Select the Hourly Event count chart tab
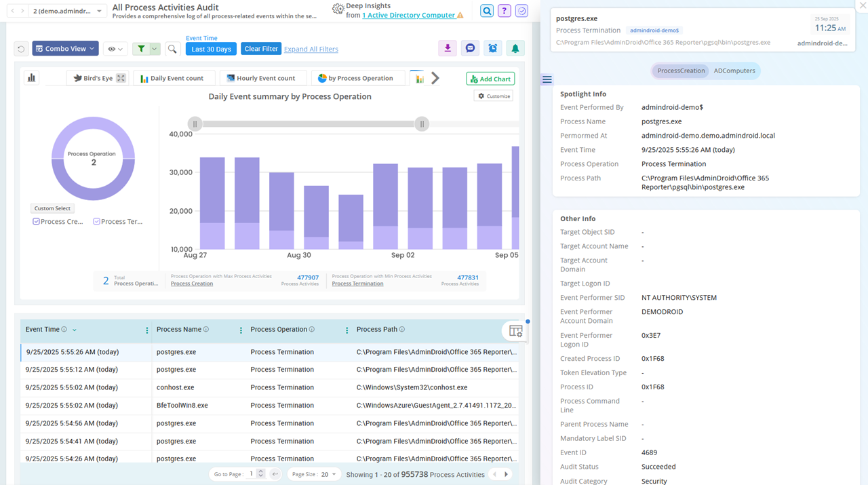This screenshot has width=868, height=485. point(263,77)
